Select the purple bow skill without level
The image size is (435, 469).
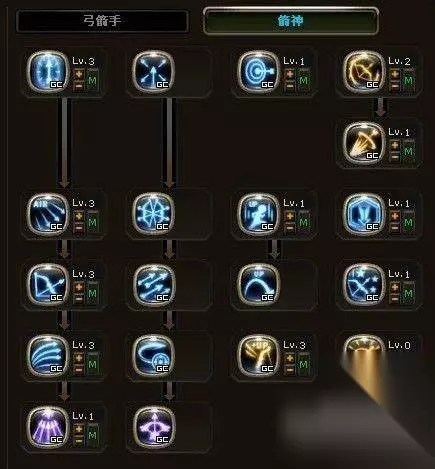[x=153, y=426]
